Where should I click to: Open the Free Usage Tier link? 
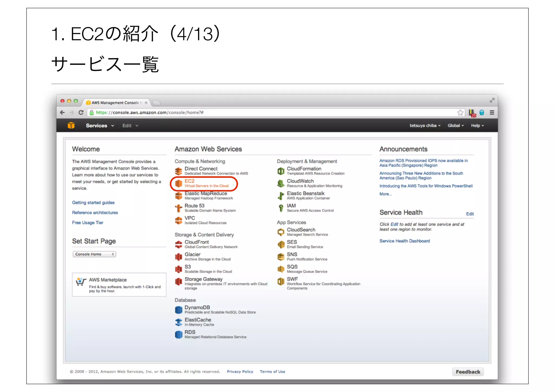88,223
